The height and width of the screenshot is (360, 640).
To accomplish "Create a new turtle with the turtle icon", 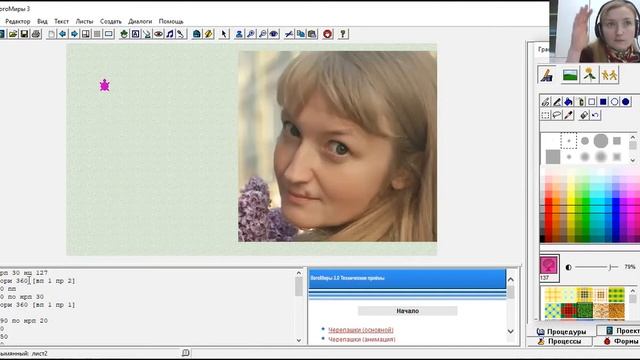I will [124, 34].
